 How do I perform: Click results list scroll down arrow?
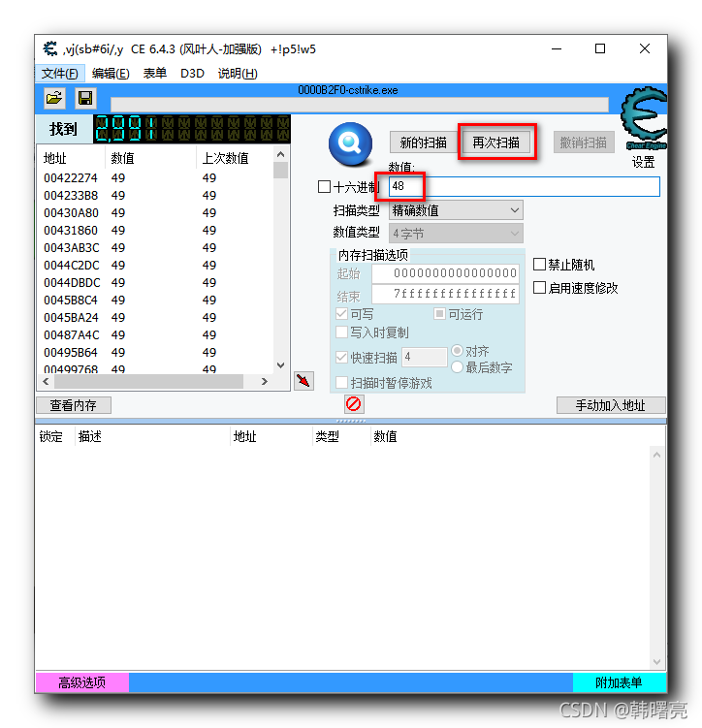280,365
